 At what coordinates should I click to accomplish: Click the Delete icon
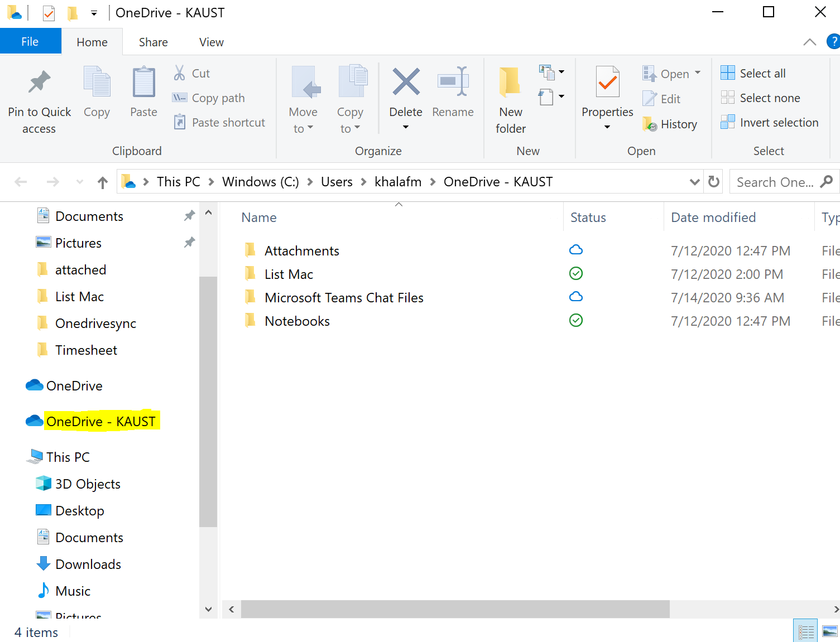[x=405, y=83]
